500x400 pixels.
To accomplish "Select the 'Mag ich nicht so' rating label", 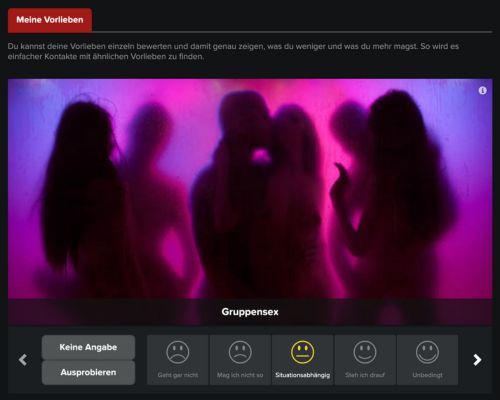I will click(x=240, y=375).
